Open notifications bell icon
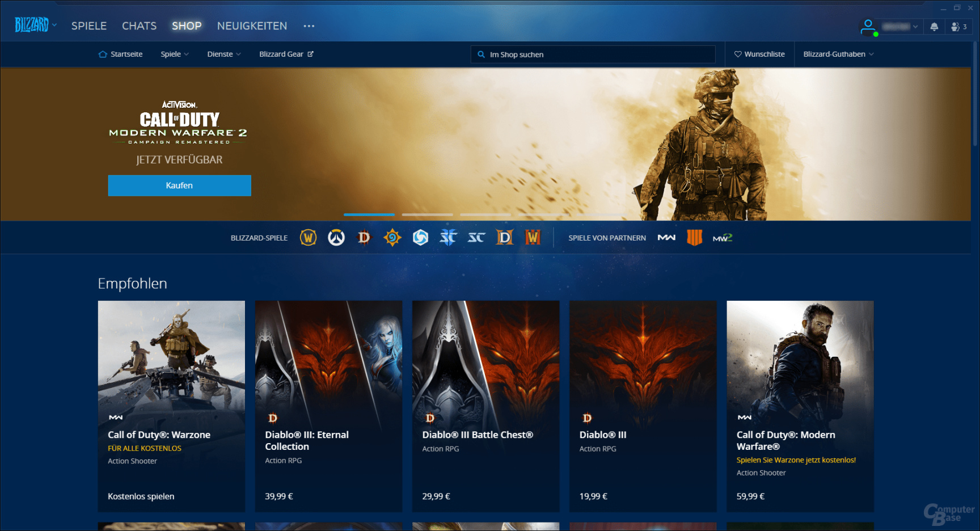This screenshot has width=980, height=531. tap(934, 27)
